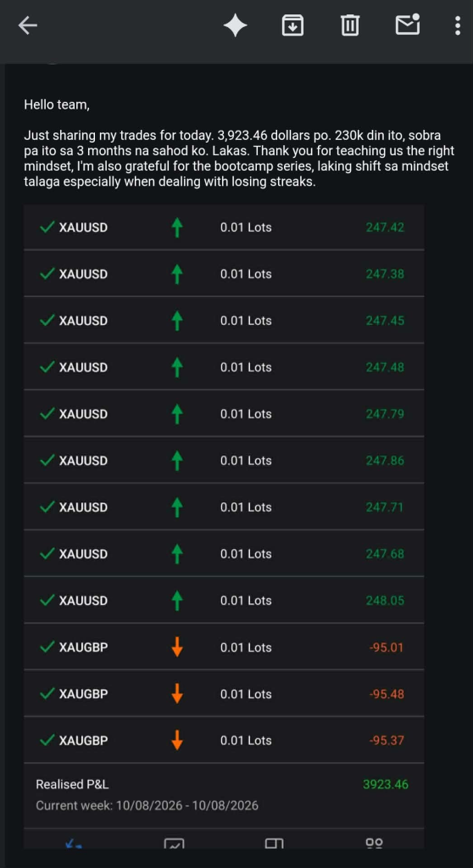Open the chart tab icon at bottom

(174, 843)
